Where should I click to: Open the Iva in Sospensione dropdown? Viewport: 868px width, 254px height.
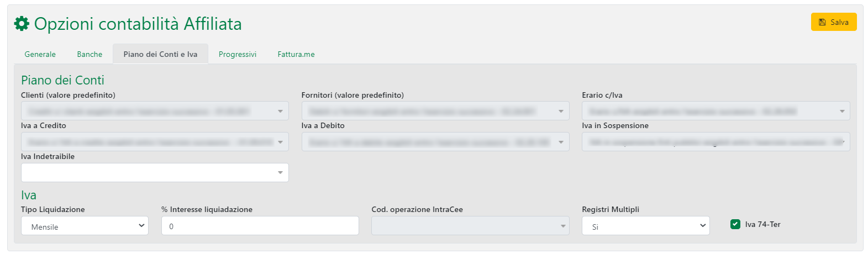pos(716,142)
